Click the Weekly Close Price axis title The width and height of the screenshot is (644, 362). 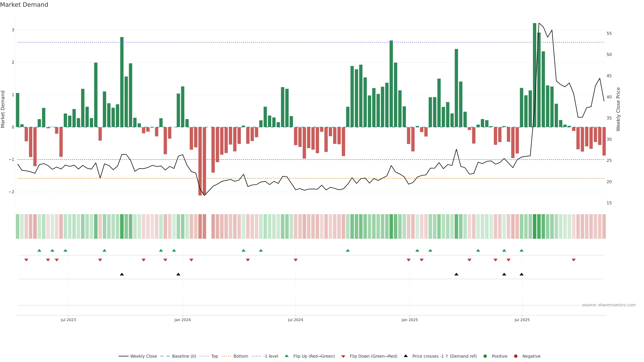click(x=618, y=109)
